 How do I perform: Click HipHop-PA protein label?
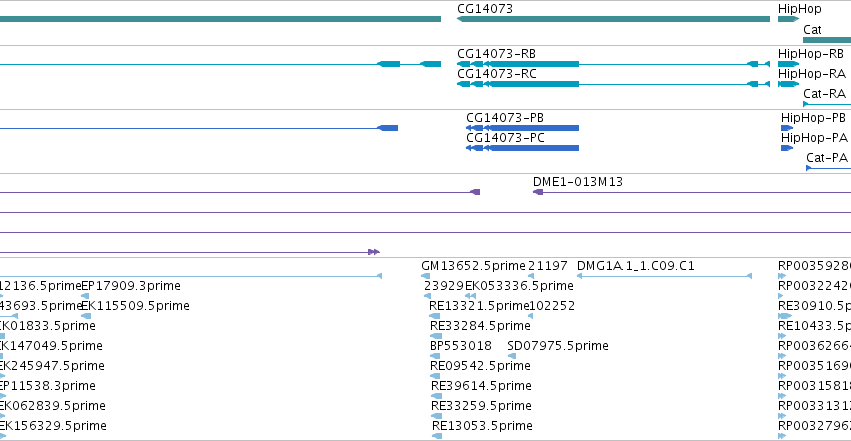pos(814,138)
